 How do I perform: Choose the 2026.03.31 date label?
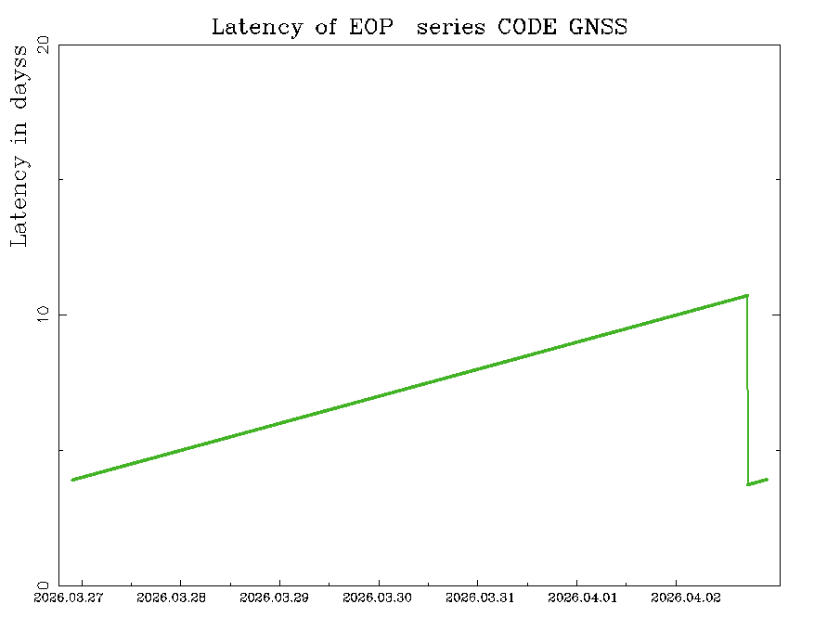480,598
